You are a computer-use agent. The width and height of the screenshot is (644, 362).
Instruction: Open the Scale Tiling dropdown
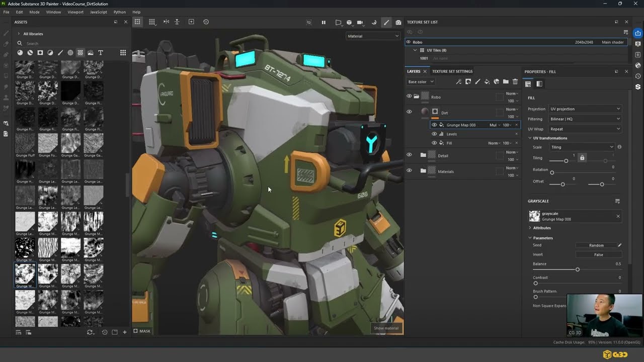[582, 147]
